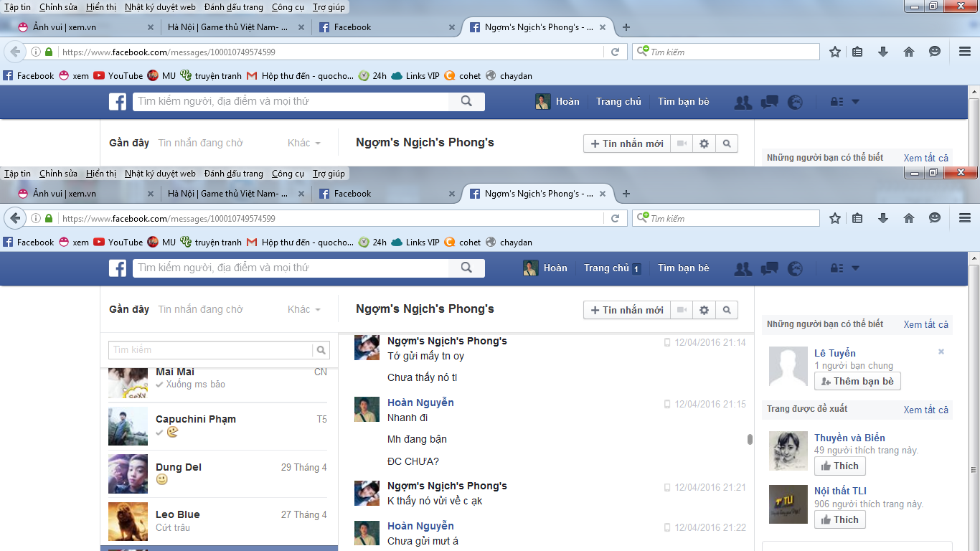
Task: Open Mai Mai conversation
Action: click(219, 383)
